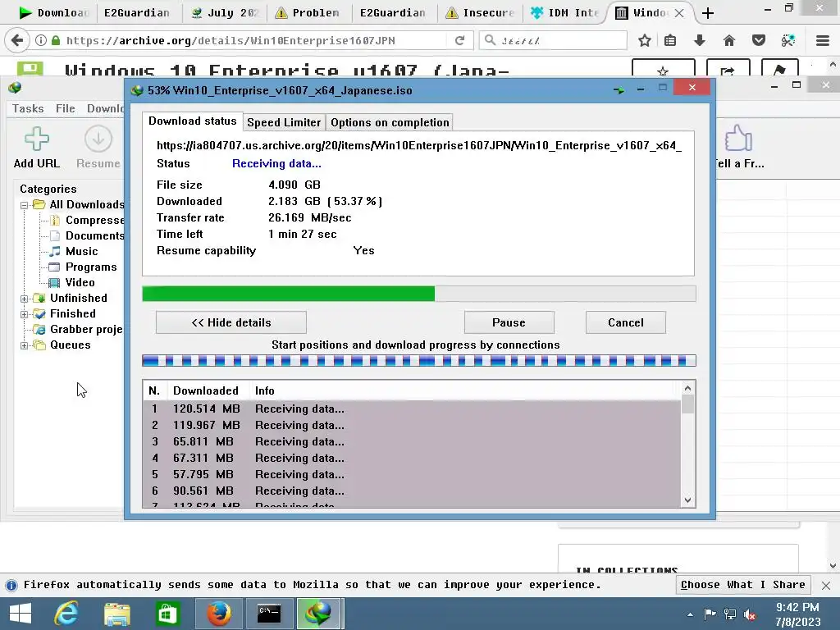Click the Tell a Friend thumbs-up icon
The height and width of the screenshot is (630, 840).
pyautogui.click(x=739, y=139)
